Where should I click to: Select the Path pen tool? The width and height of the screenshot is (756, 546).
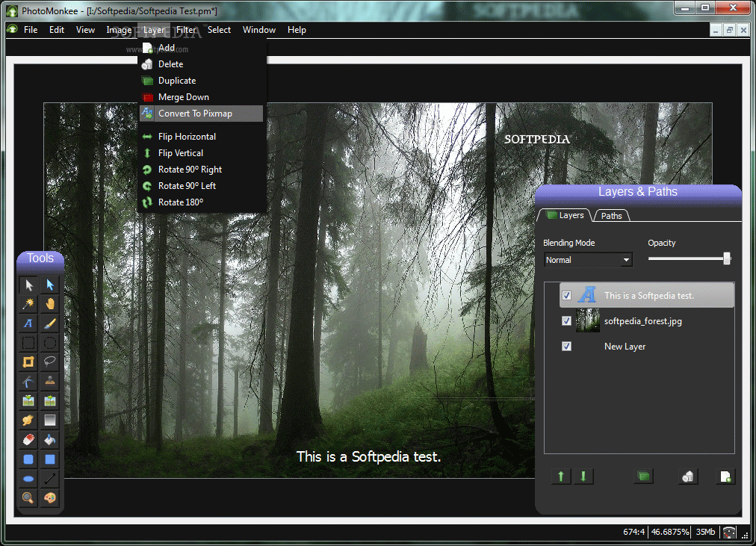pyautogui.click(x=28, y=382)
